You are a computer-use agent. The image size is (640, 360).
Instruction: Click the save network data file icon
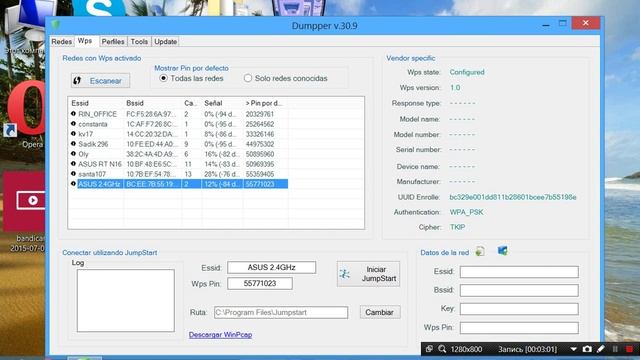[480, 251]
